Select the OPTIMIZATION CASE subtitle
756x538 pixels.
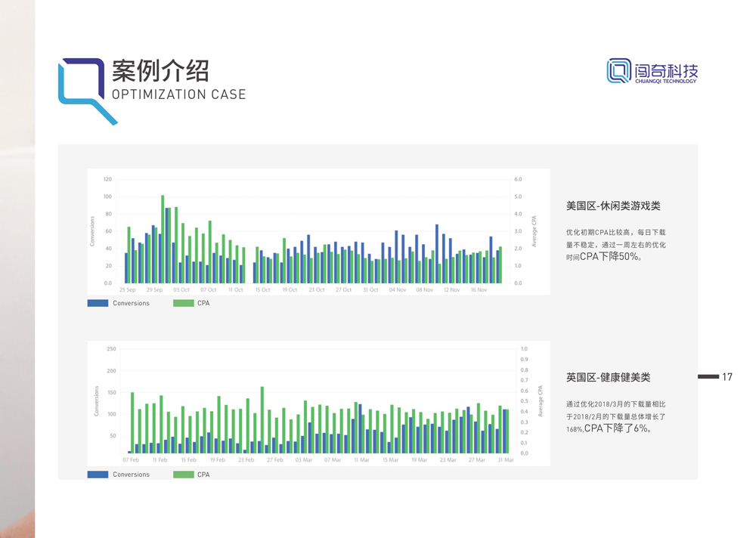pyautogui.click(x=178, y=95)
